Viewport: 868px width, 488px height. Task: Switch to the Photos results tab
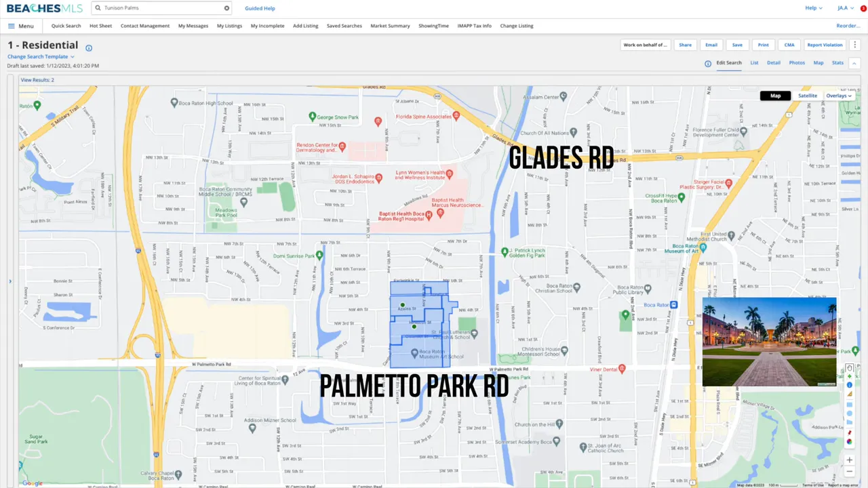[x=797, y=62]
